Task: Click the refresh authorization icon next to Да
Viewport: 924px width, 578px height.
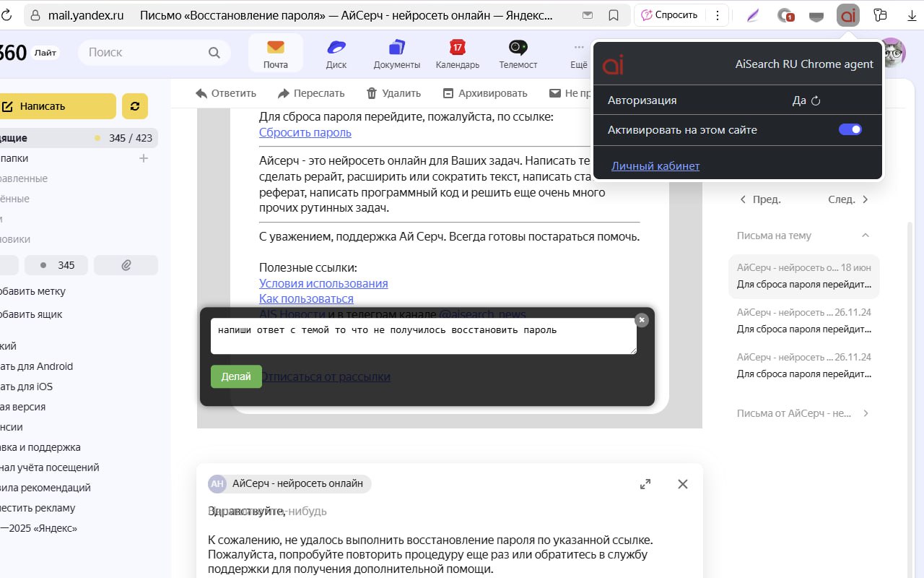Action: (x=816, y=100)
